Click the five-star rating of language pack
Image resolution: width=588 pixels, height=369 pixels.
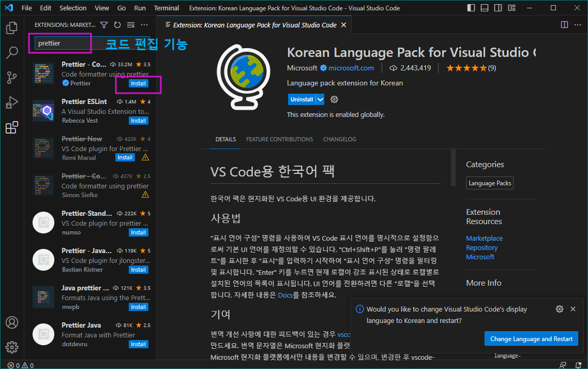471,68
